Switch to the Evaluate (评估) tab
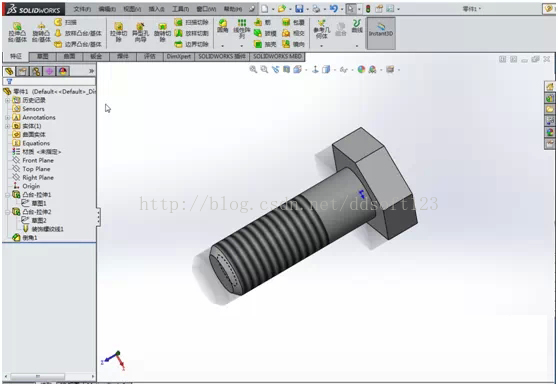The image size is (558, 386). (x=150, y=57)
